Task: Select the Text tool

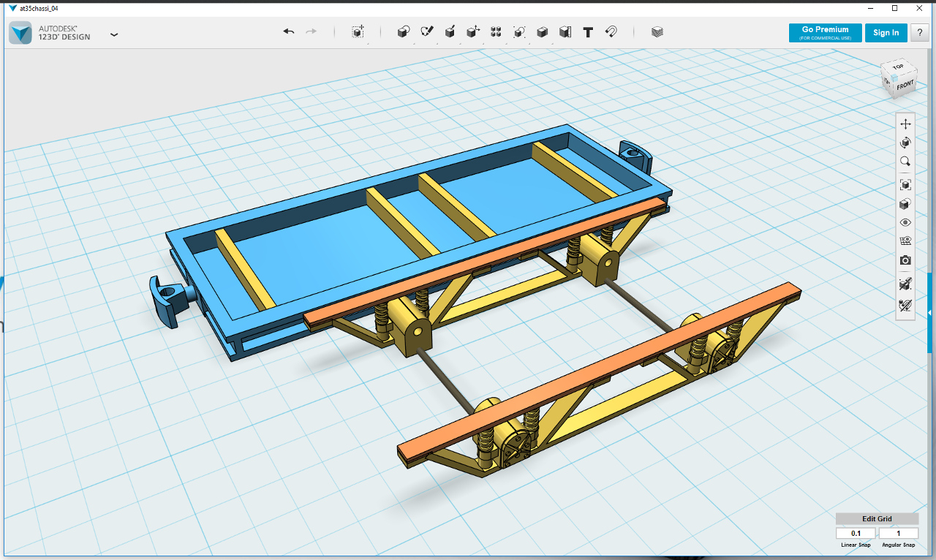Action: click(588, 32)
